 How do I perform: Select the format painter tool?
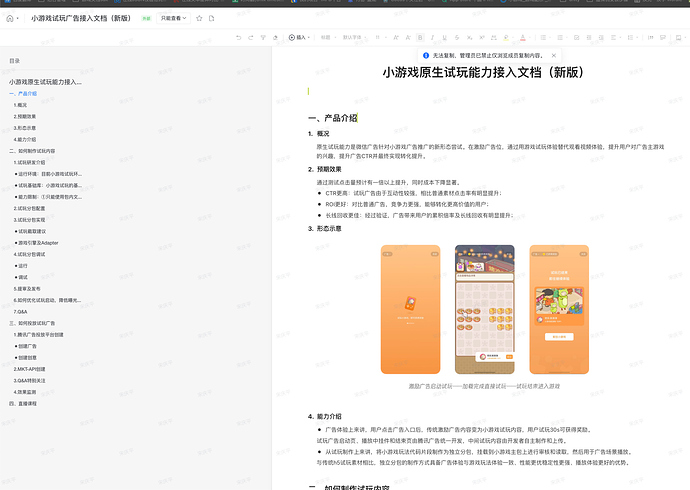pos(263,37)
